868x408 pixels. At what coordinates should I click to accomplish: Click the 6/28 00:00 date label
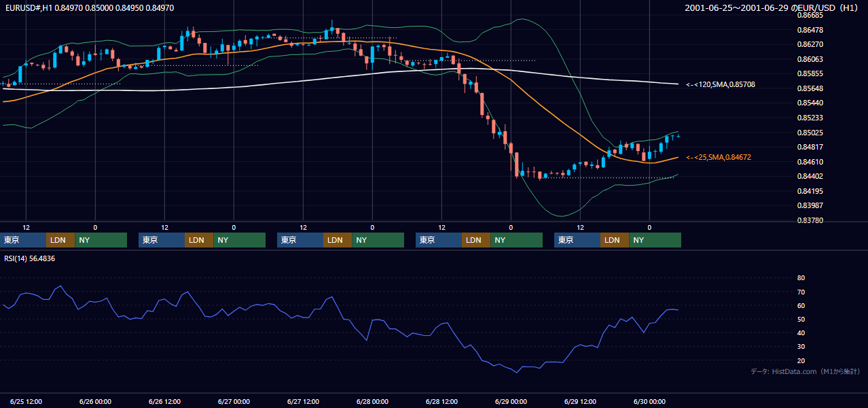tap(372, 401)
